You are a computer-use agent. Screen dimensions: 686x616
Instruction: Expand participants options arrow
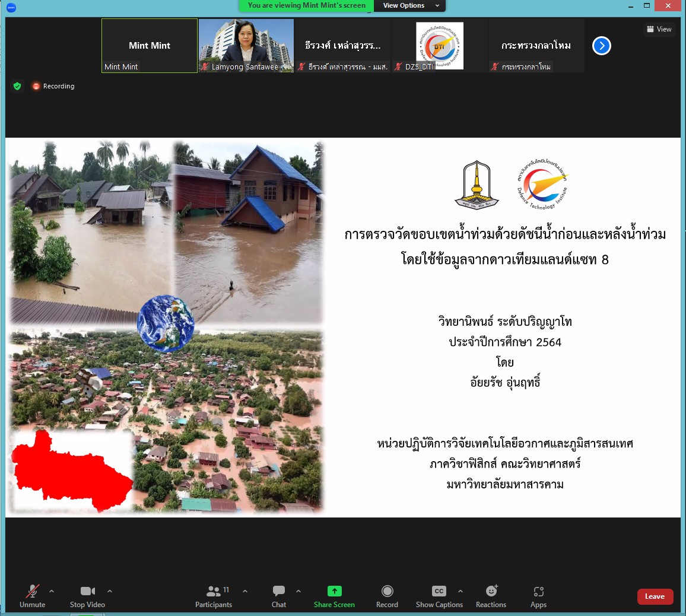pyautogui.click(x=245, y=591)
